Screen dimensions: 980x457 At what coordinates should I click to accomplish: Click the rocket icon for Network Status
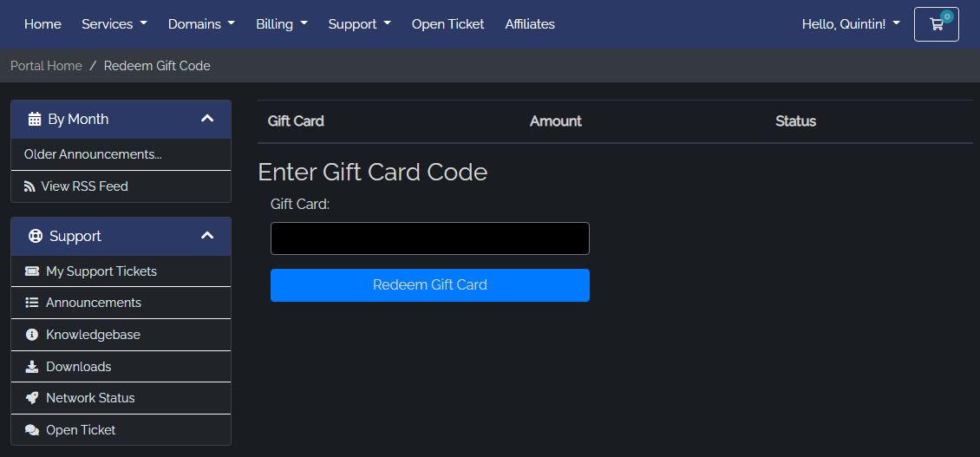[32, 398]
